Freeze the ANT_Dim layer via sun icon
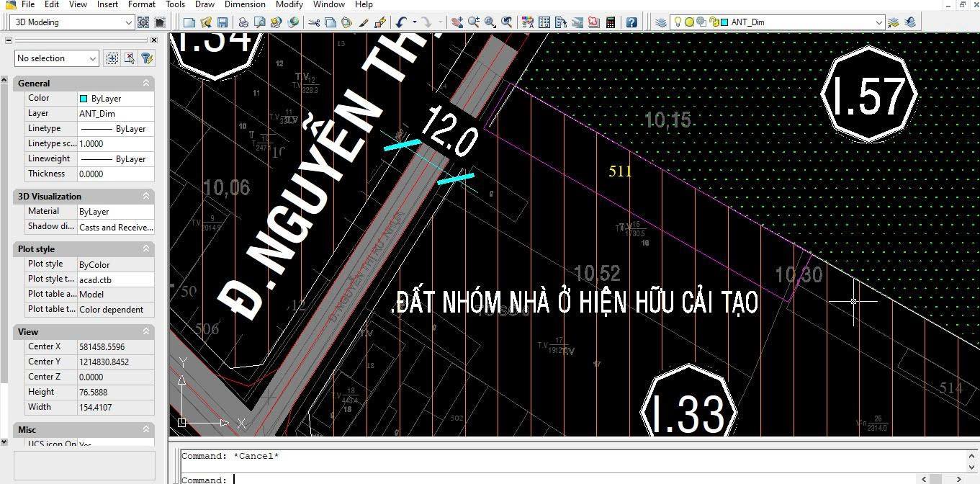Screen dimensions: 980x484 pos(689,22)
